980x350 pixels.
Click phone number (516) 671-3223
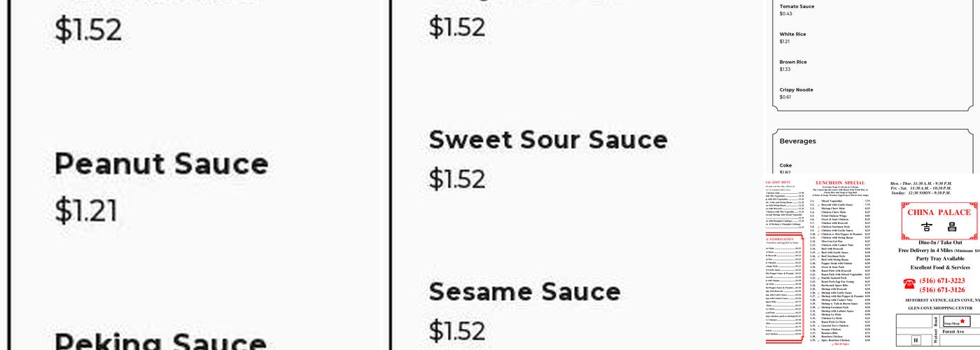pos(941,281)
